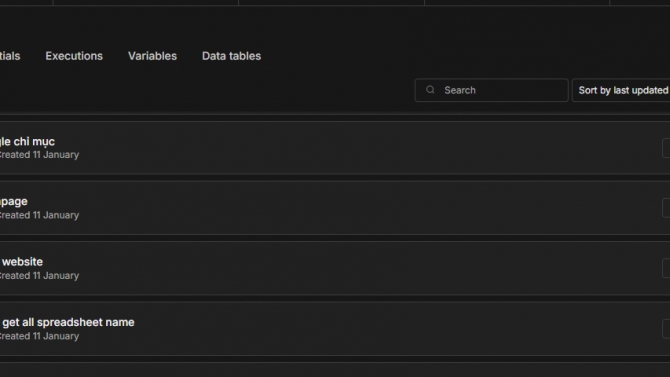670x377 pixels.
Task: Switch to the Variables tab
Action: point(152,56)
